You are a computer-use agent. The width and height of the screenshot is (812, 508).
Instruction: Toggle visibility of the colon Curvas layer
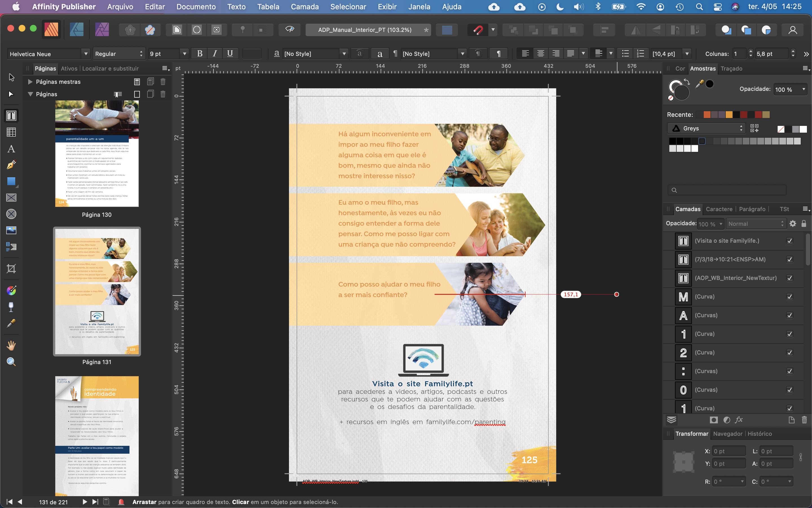[789, 371]
